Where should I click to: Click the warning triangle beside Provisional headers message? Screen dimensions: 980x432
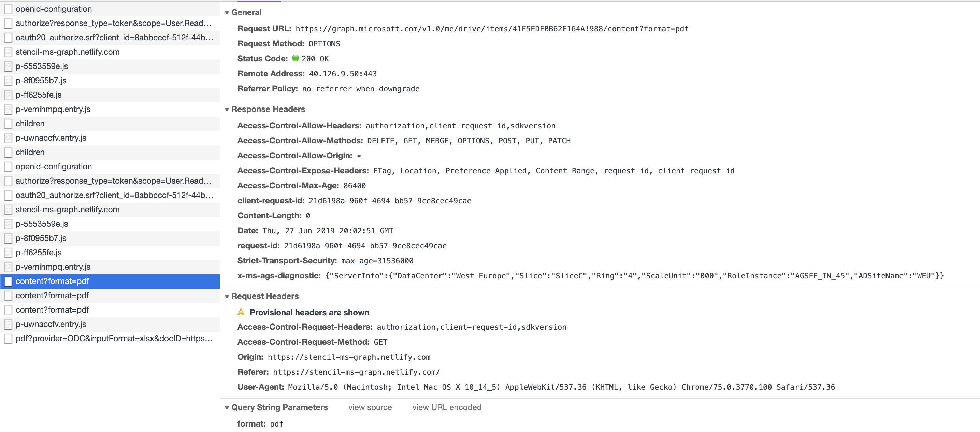pos(241,312)
